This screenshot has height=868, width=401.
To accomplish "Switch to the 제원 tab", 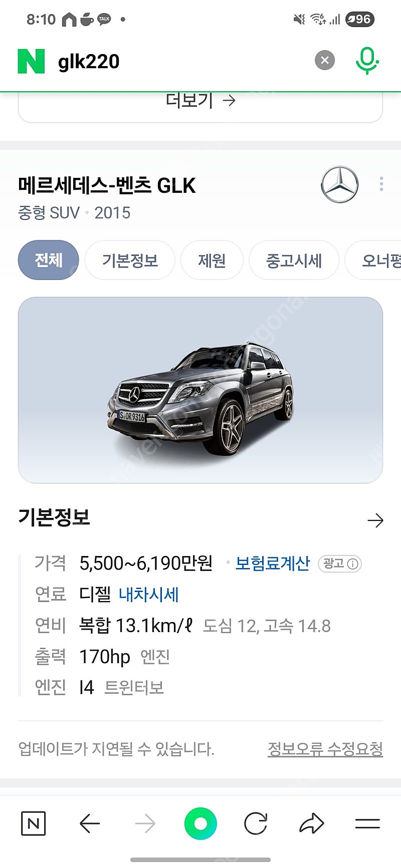I will [212, 260].
